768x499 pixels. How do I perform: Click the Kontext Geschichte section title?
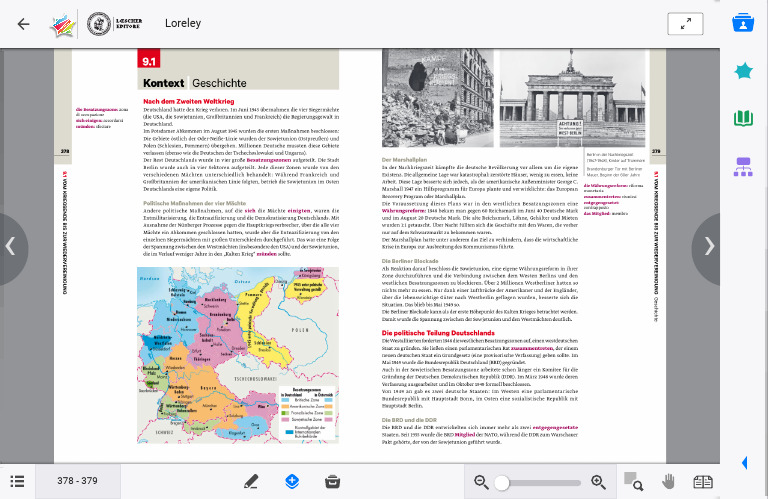[x=194, y=83]
